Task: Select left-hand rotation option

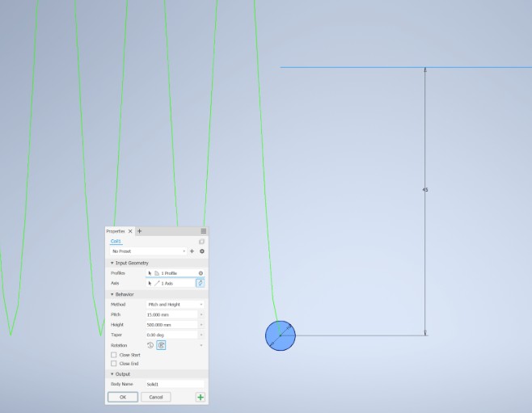Action: pyautogui.click(x=150, y=345)
